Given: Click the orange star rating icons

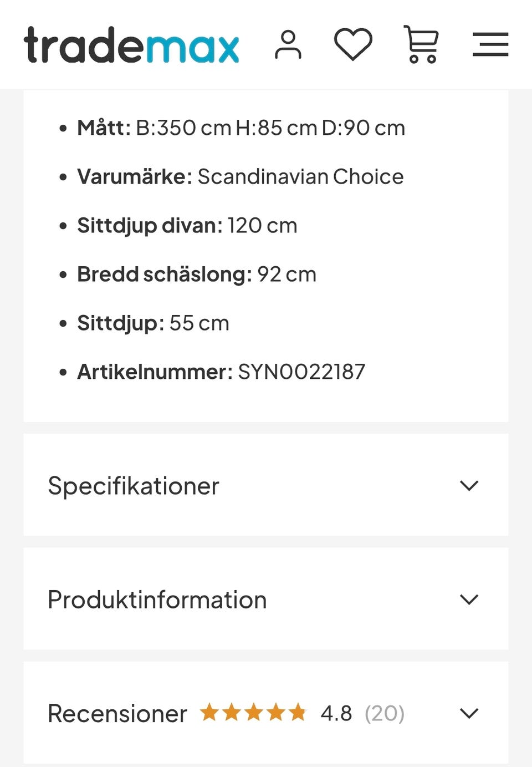Looking at the screenshot, I should pyautogui.click(x=253, y=712).
